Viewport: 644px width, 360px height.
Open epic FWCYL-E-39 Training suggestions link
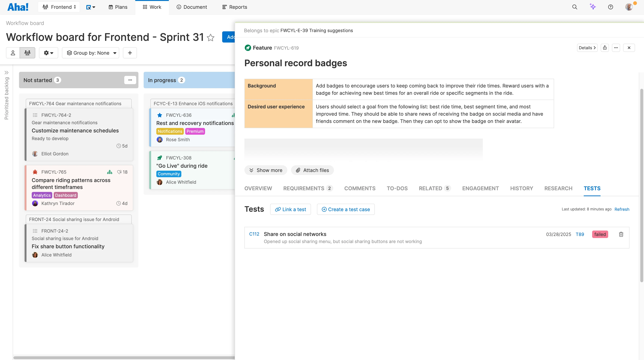click(x=316, y=31)
